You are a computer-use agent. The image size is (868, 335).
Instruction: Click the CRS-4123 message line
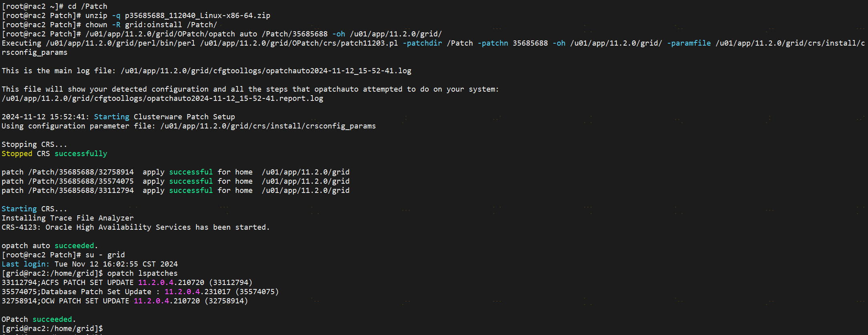[135, 227]
